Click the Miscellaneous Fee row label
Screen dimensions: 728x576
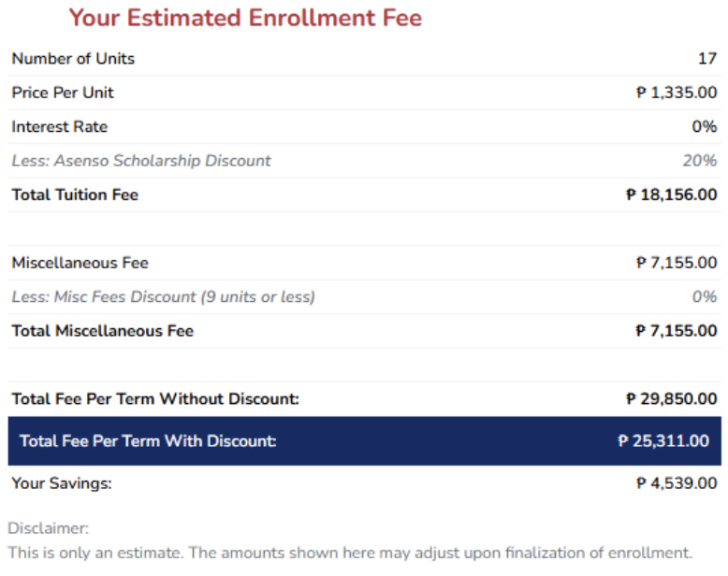pyautogui.click(x=80, y=263)
